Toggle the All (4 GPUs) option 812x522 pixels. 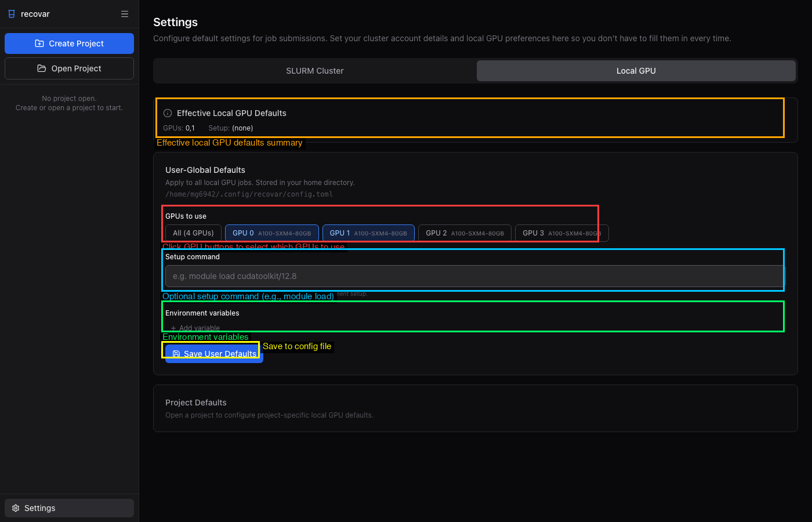click(x=193, y=233)
